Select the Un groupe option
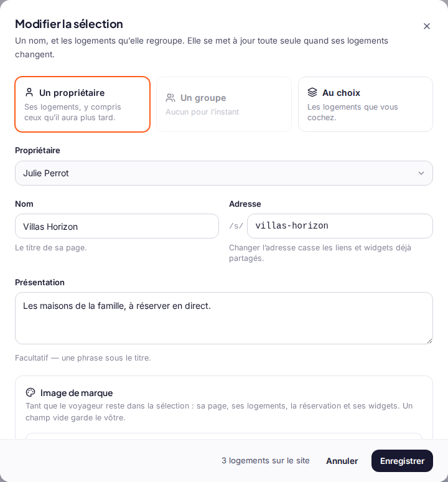Viewport: 448px width, 482px height. coord(224,104)
